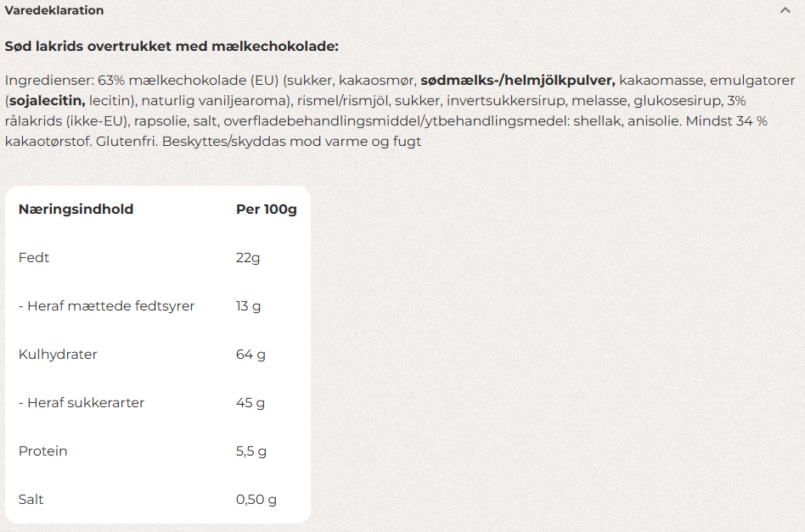Click the 64 g carbohydrate value
The image size is (805, 532).
(251, 355)
